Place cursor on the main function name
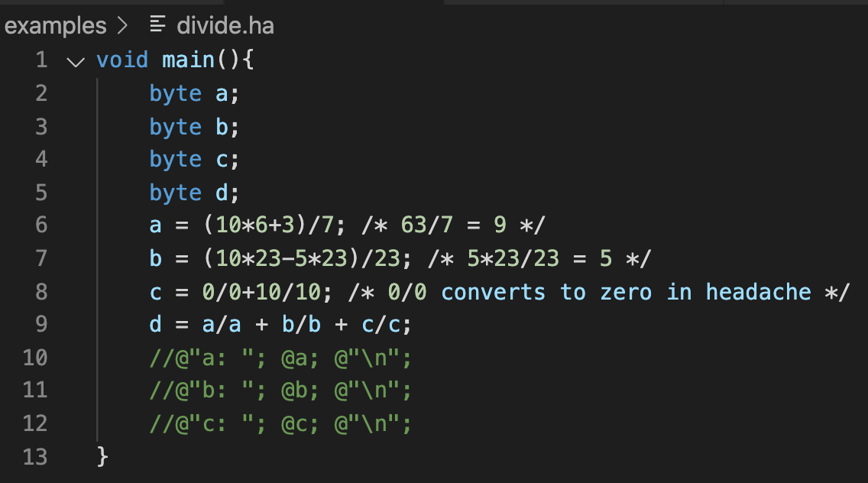 coord(188,60)
